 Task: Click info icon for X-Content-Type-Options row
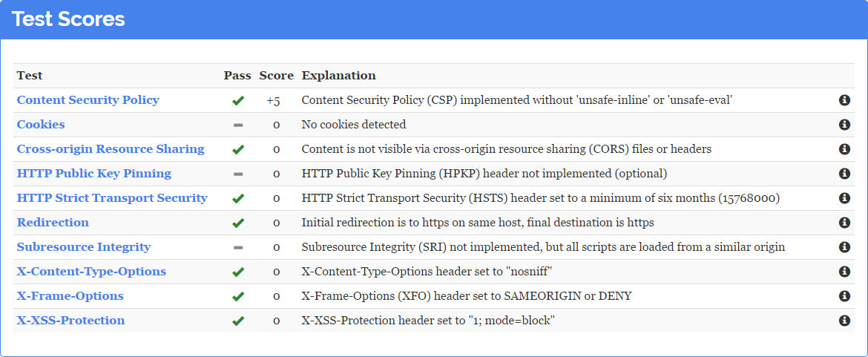click(x=844, y=272)
